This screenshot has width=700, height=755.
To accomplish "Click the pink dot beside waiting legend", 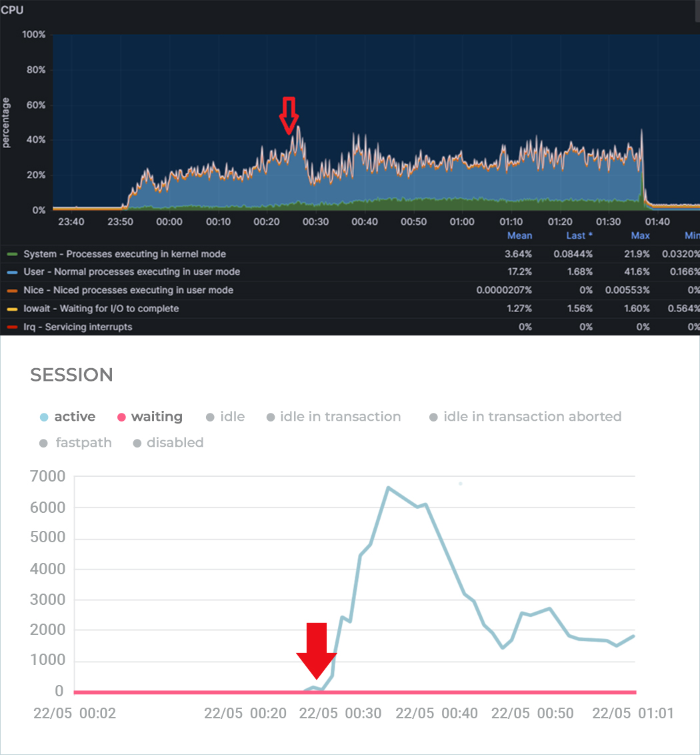I will pos(121,418).
